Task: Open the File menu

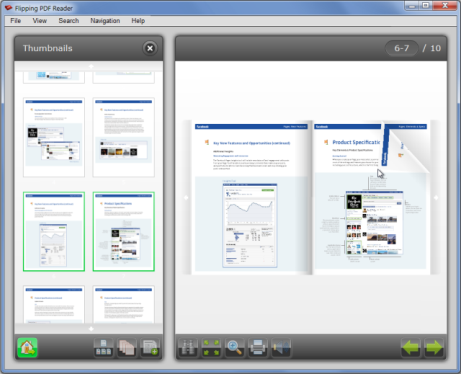Action: [16, 21]
